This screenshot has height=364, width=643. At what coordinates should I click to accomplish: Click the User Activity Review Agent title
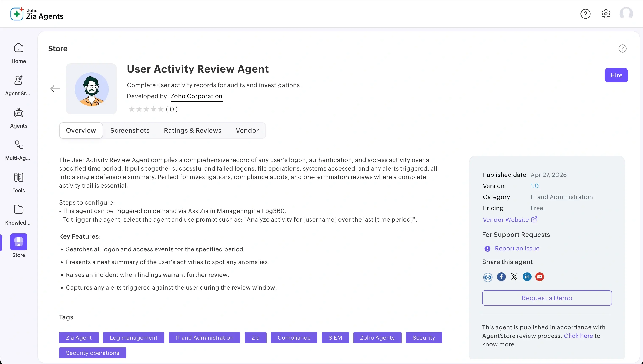[x=198, y=69]
